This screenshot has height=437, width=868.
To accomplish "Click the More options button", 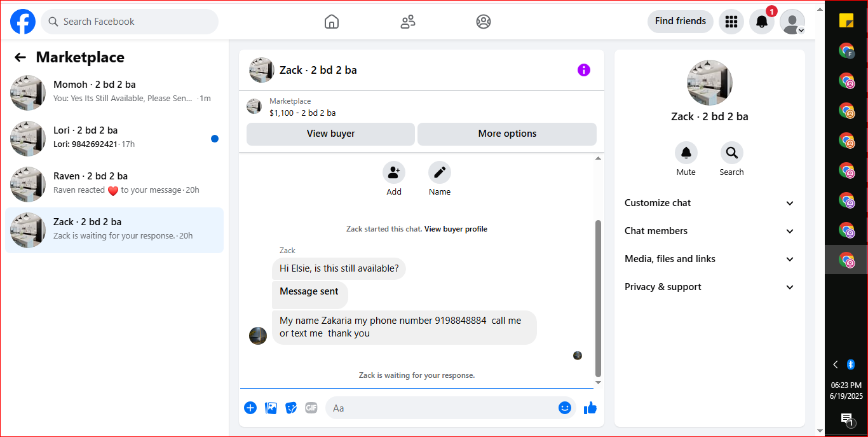I will click(x=507, y=134).
